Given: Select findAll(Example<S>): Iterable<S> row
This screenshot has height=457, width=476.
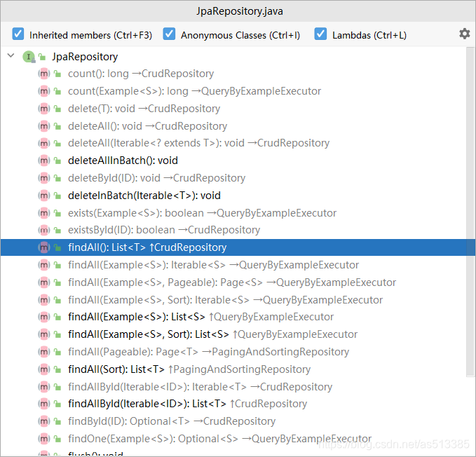Looking at the screenshot, I should 233,265.
